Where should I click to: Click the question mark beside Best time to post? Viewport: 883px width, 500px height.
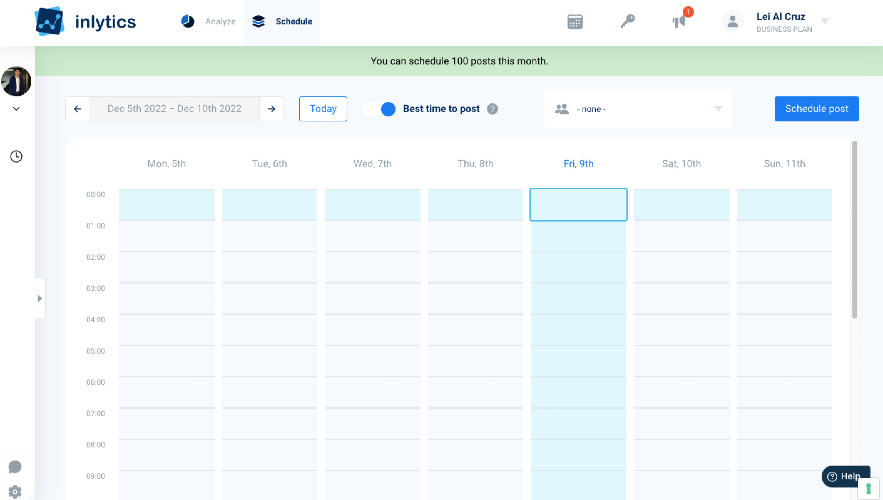(x=492, y=109)
